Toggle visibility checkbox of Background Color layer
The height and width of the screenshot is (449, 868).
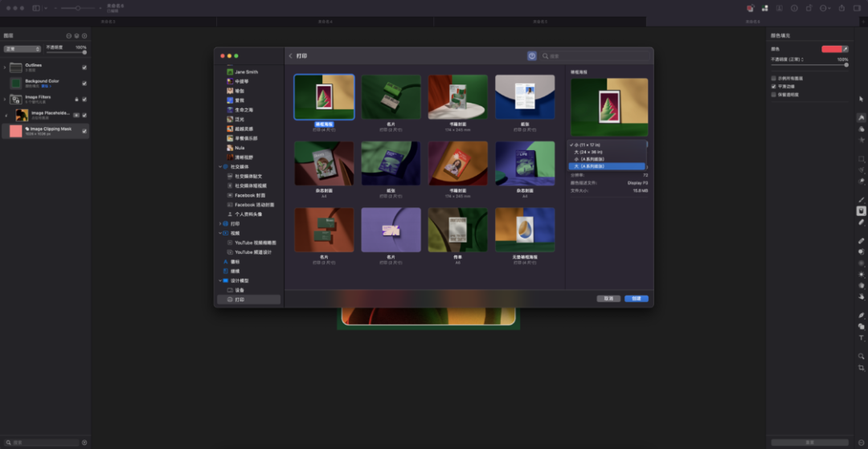(x=84, y=84)
